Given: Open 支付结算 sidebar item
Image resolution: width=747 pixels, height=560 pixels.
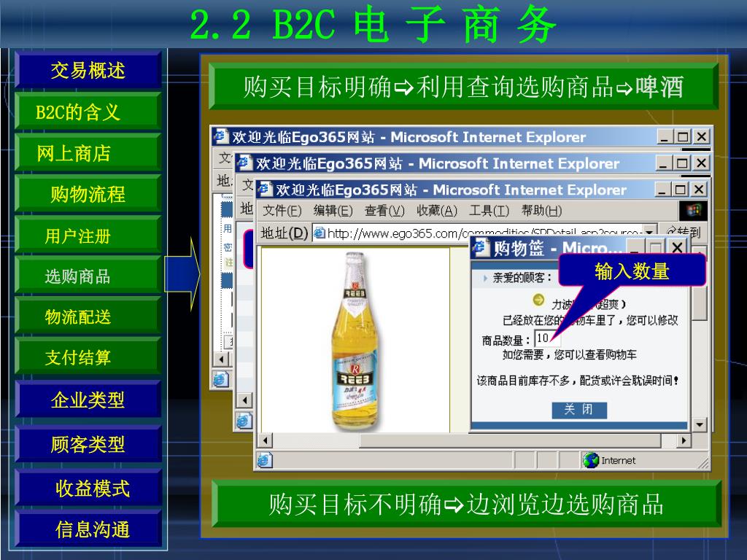Looking at the screenshot, I should tap(88, 357).
